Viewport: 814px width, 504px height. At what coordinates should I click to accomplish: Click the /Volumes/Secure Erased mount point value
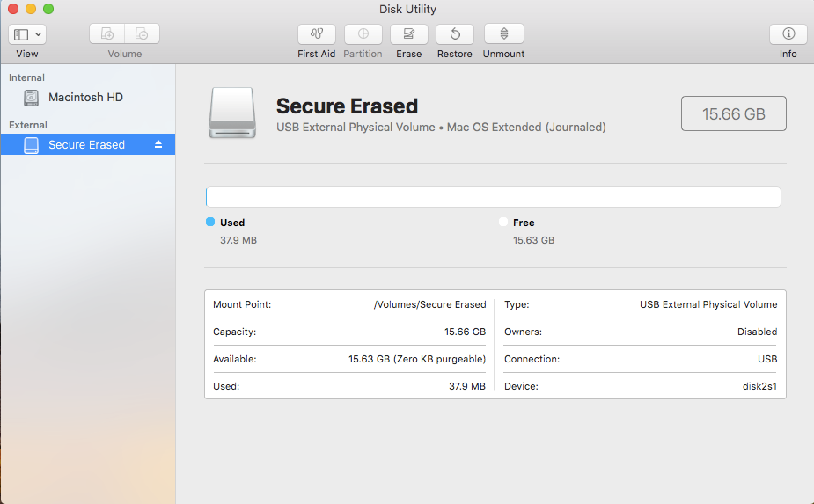pos(429,304)
